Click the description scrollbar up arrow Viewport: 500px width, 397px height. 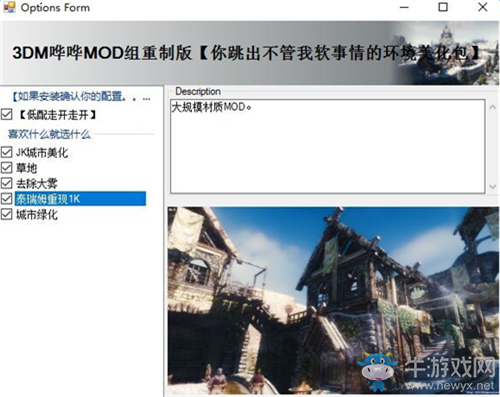tap(493, 107)
